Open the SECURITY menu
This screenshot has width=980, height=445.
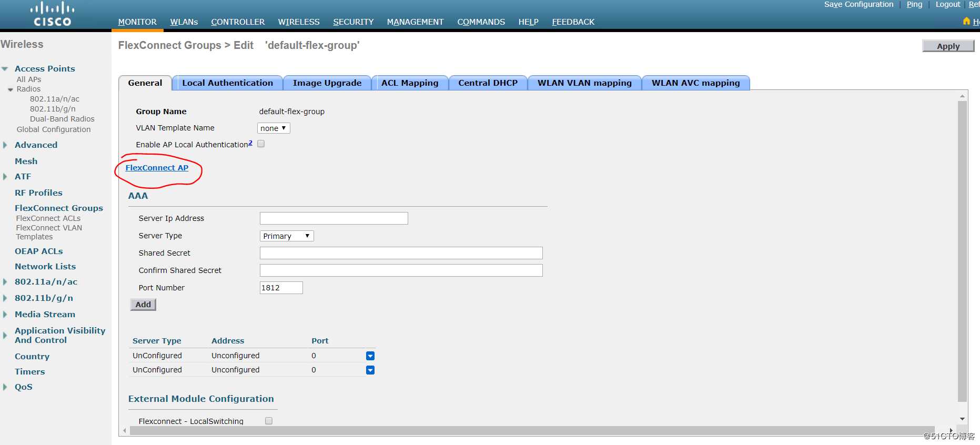tap(353, 22)
